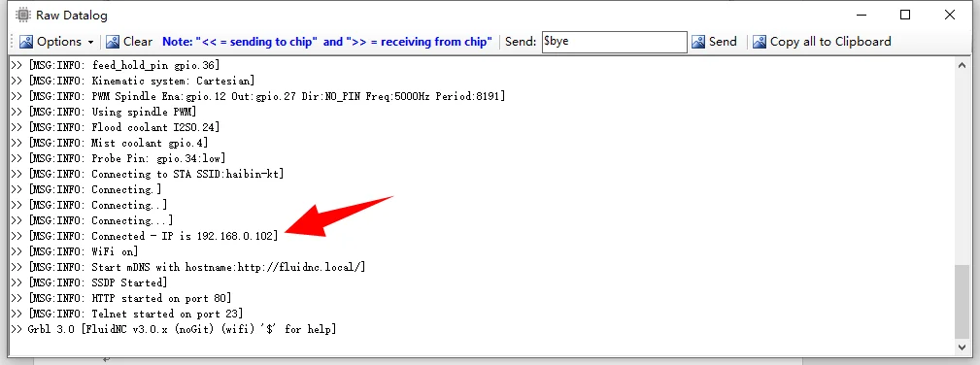Click the 'HTTP started on port 80' line
The image size is (980, 365).
(120, 298)
